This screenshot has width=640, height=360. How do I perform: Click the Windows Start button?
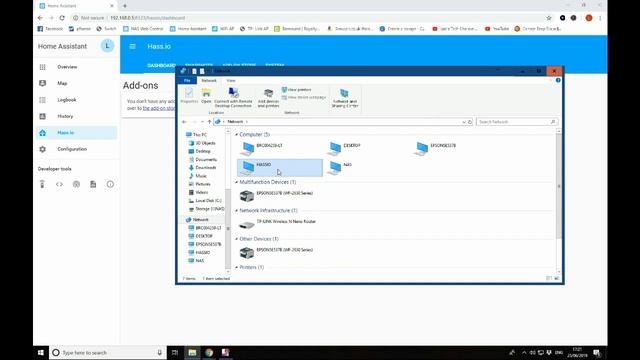(x=41, y=353)
